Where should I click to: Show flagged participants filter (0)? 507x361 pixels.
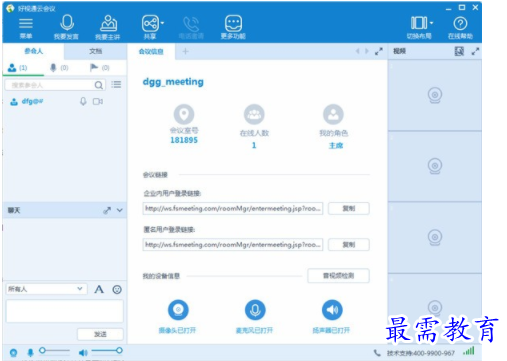click(x=100, y=68)
